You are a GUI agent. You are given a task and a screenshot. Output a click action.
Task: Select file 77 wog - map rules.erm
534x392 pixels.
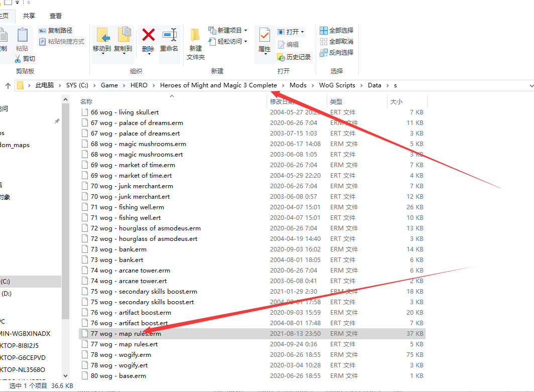coord(252,334)
